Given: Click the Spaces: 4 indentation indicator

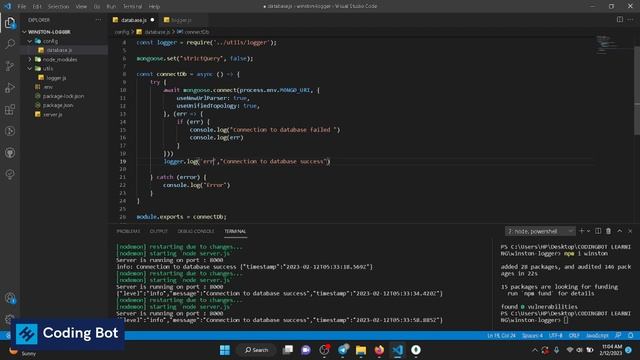Looking at the screenshot, I should tap(532, 336).
